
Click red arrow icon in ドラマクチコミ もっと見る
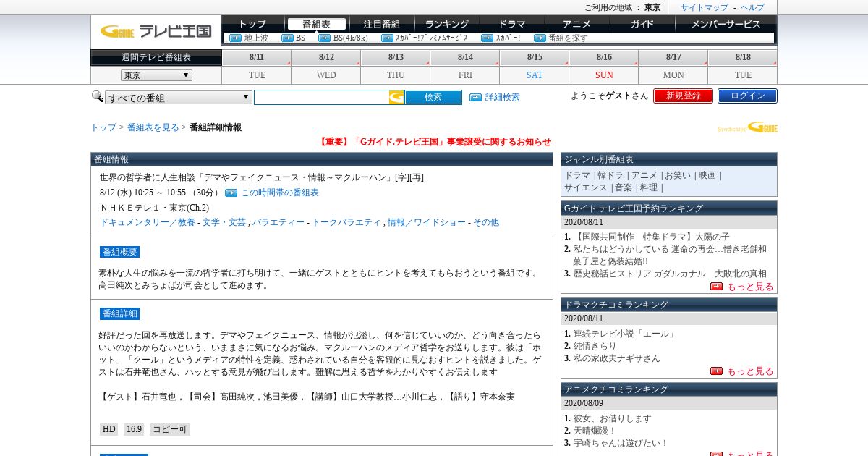(x=716, y=371)
